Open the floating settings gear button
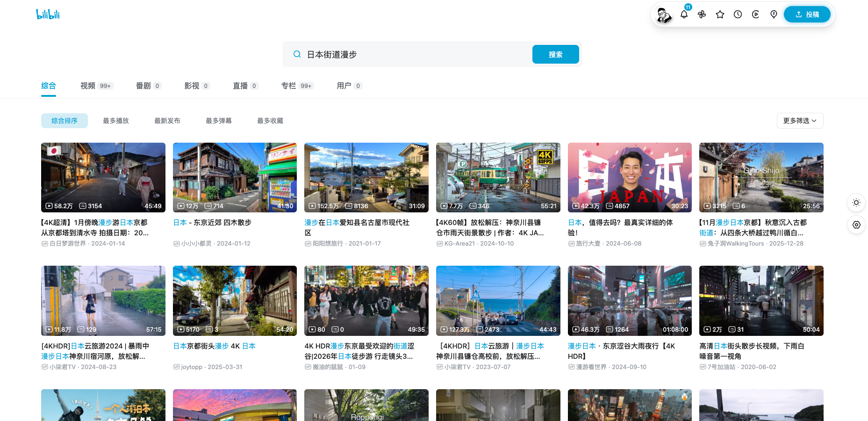868x421 pixels. coord(856,225)
